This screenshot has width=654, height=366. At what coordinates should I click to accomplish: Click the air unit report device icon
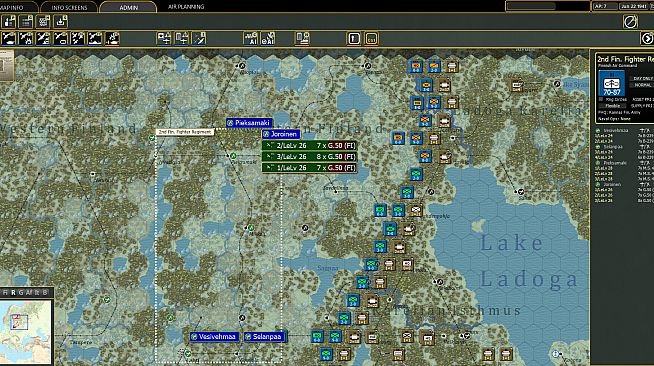[302, 39]
